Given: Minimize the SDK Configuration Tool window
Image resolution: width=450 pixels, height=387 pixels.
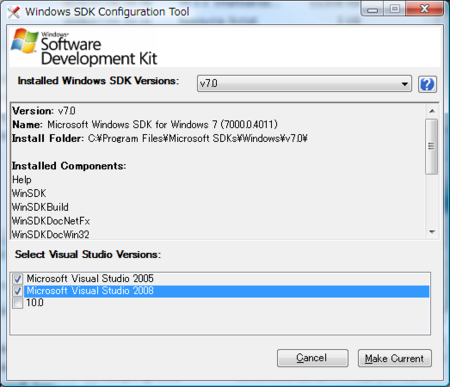Looking at the screenshot, I should pyautogui.click(x=373, y=9).
